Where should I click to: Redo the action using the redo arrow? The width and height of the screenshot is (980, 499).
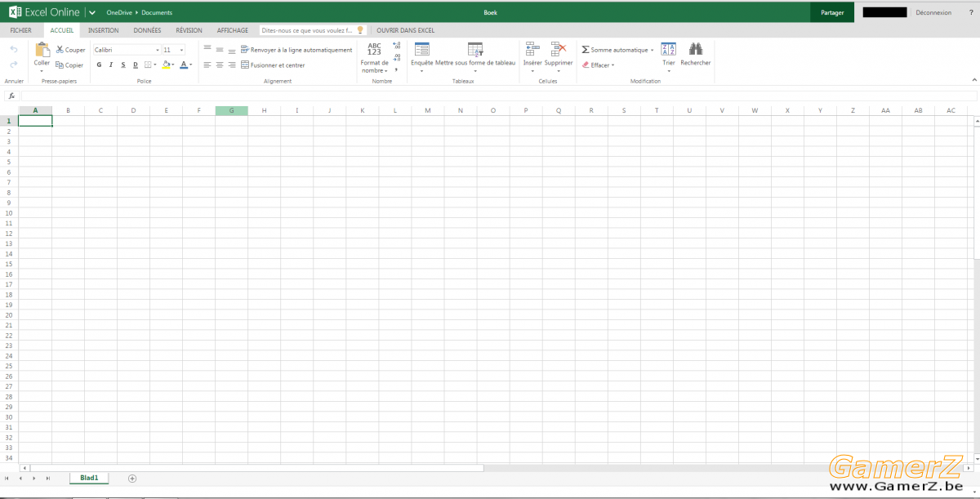point(13,65)
